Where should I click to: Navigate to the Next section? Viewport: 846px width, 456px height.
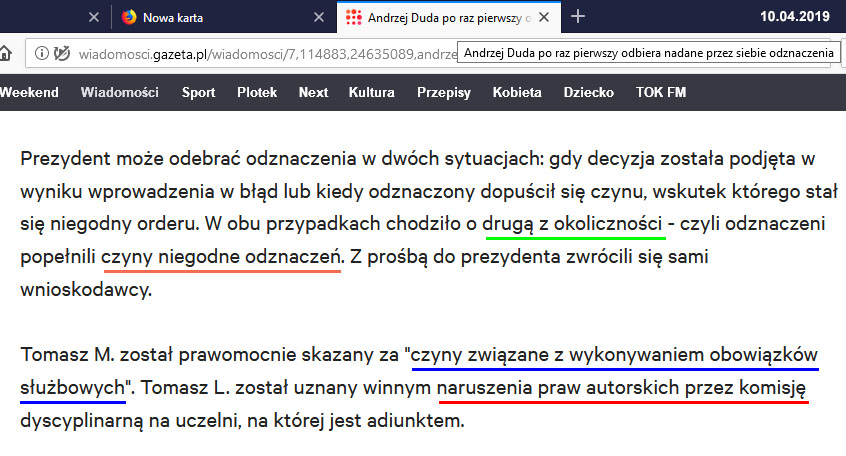point(313,92)
